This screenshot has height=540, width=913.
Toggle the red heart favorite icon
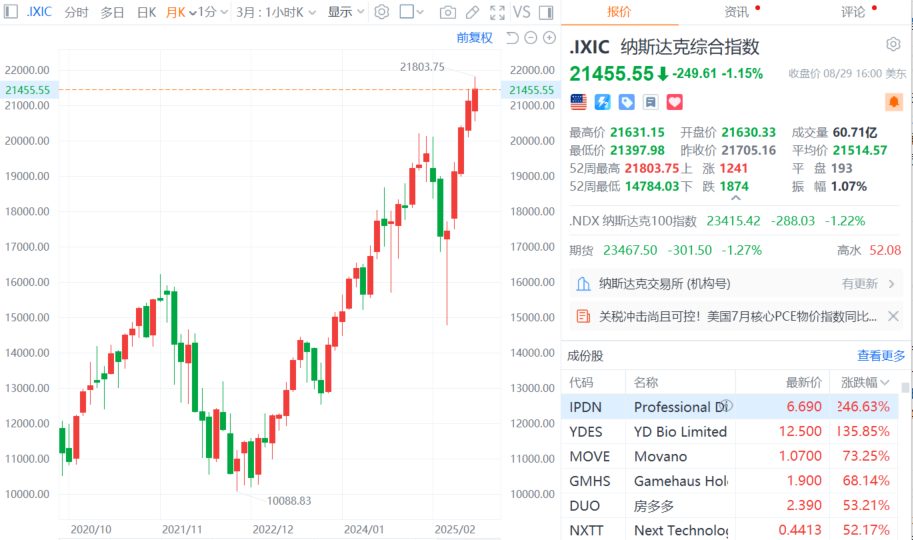pyautogui.click(x=674, y=103)
